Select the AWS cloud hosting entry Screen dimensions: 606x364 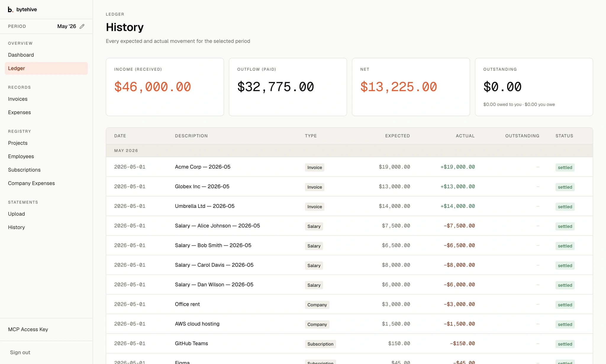[197, 324]
